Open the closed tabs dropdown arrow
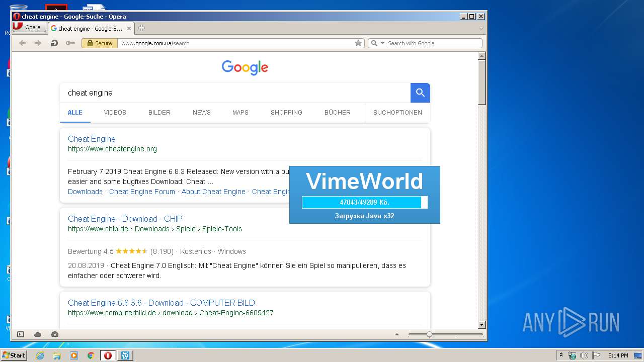The height and width of the screenshot is (362, 644). pyautogui.click(x=481, y=28)
